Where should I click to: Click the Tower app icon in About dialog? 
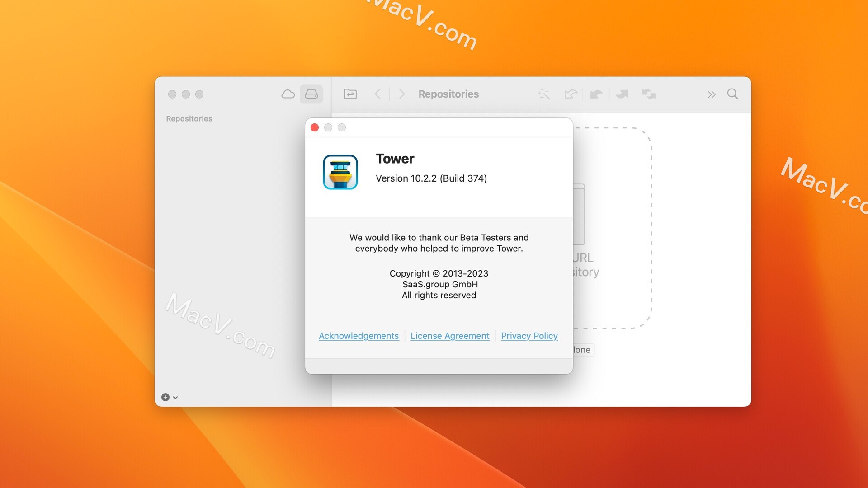click(x=340, y=172)
